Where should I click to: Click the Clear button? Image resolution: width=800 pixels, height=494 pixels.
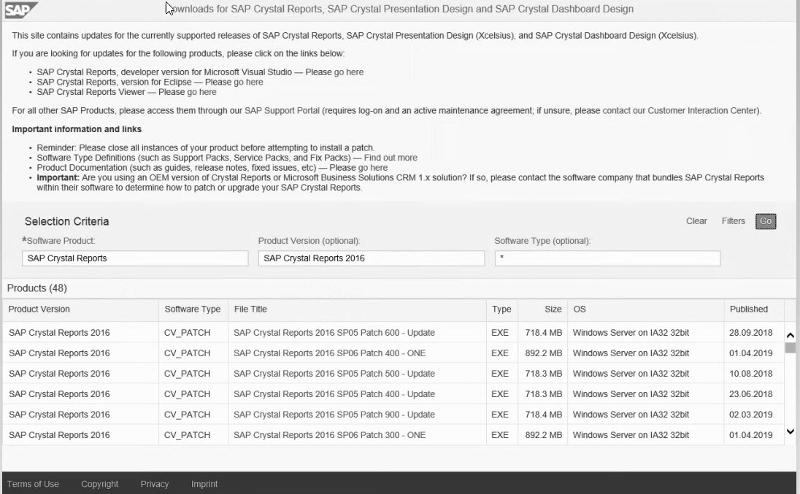point(696,221)
